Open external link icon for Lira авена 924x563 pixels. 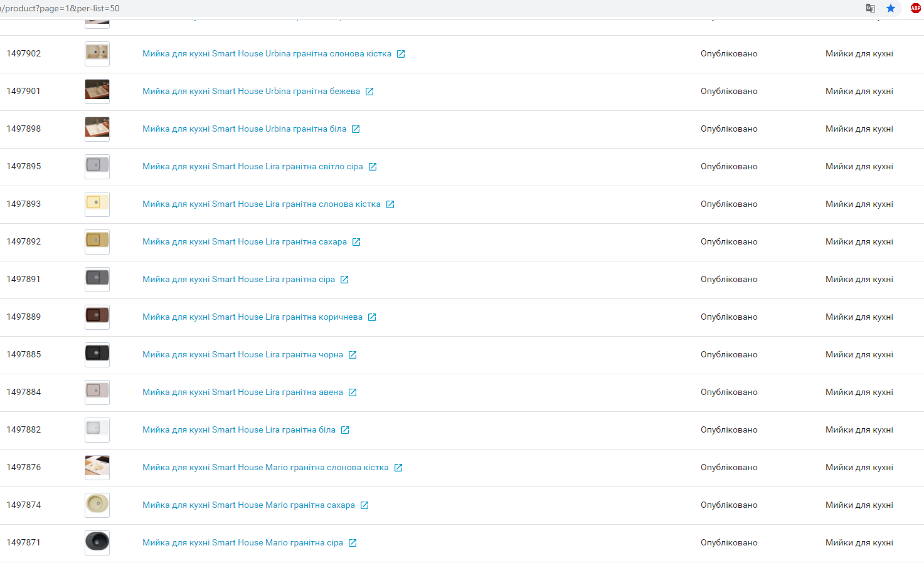pyautogui.click(x=353, y=392)
